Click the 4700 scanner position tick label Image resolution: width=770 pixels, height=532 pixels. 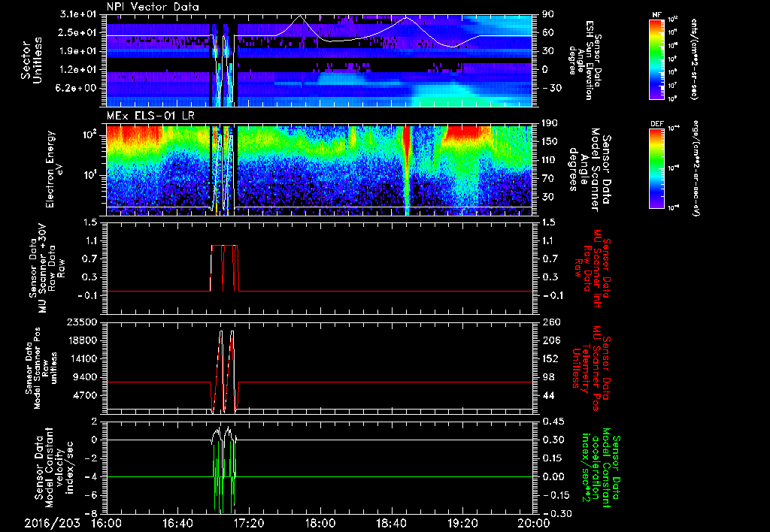coord(84,395)
